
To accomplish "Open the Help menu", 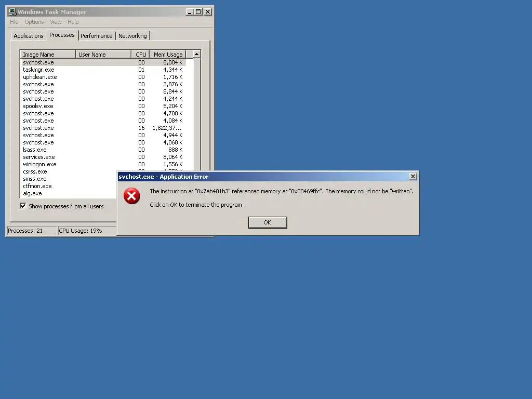I will 73,22.
